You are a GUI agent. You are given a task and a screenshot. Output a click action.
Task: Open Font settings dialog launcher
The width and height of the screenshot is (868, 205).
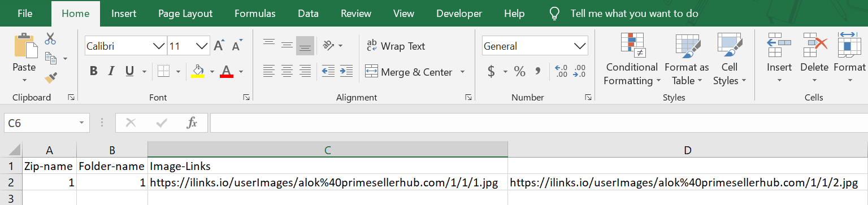click(x=246, y=98)
